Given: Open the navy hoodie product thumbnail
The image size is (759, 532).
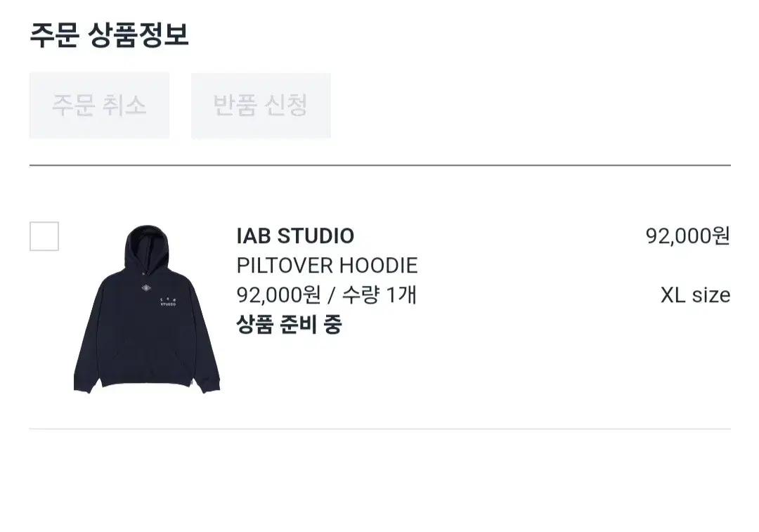Looking at the screenshot, I should (x=147, y=309).
